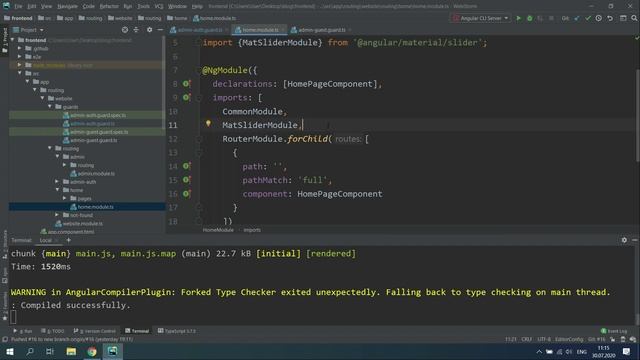640x360 pixels.
Task: Hide the Project panel with minus icon
Action: click(x=160, y=30)
